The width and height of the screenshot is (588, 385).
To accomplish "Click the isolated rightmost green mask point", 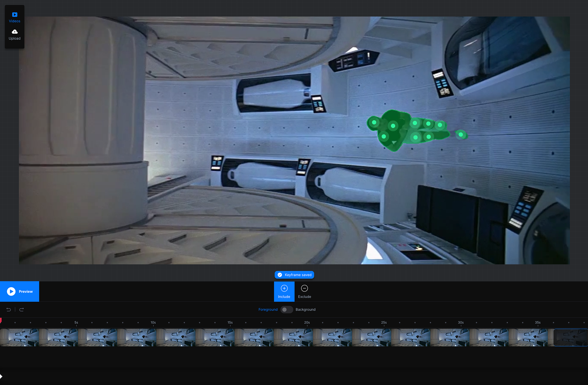I will [x=461, y=134].
